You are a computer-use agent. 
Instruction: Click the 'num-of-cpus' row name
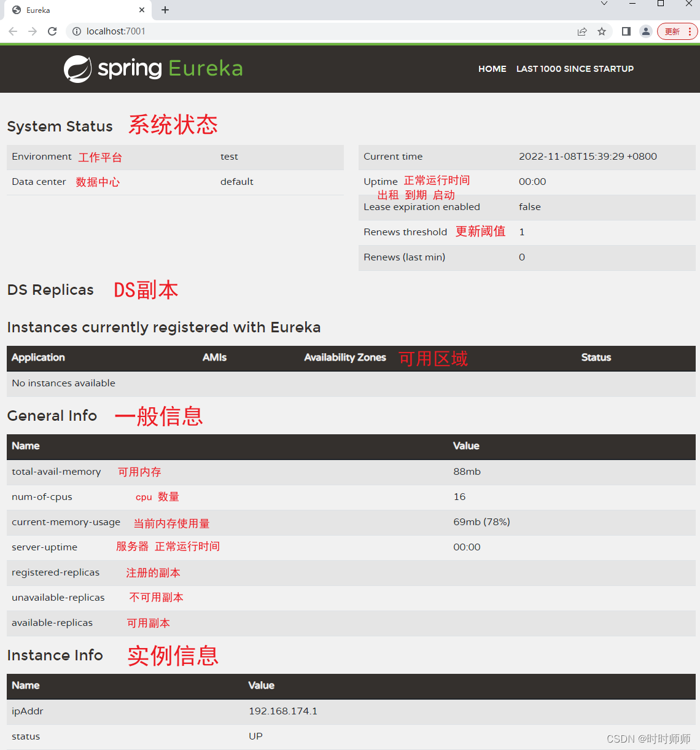pyautogui.click(x=42, y=497)
